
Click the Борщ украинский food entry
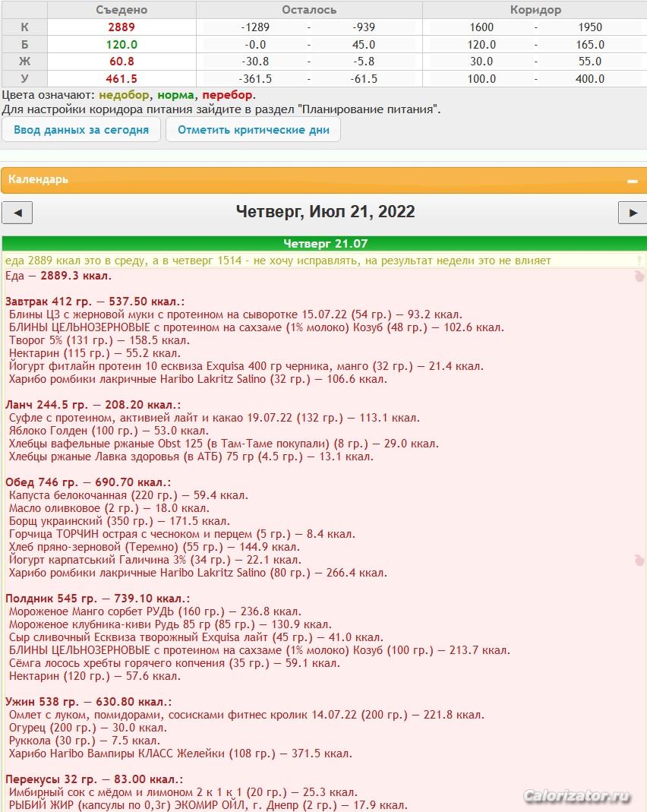118,521
